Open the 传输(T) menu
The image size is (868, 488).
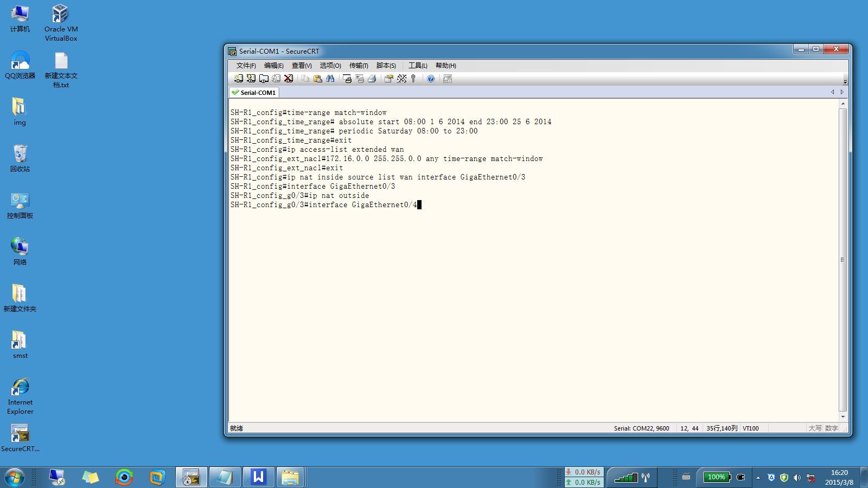[x=359, y=66]
